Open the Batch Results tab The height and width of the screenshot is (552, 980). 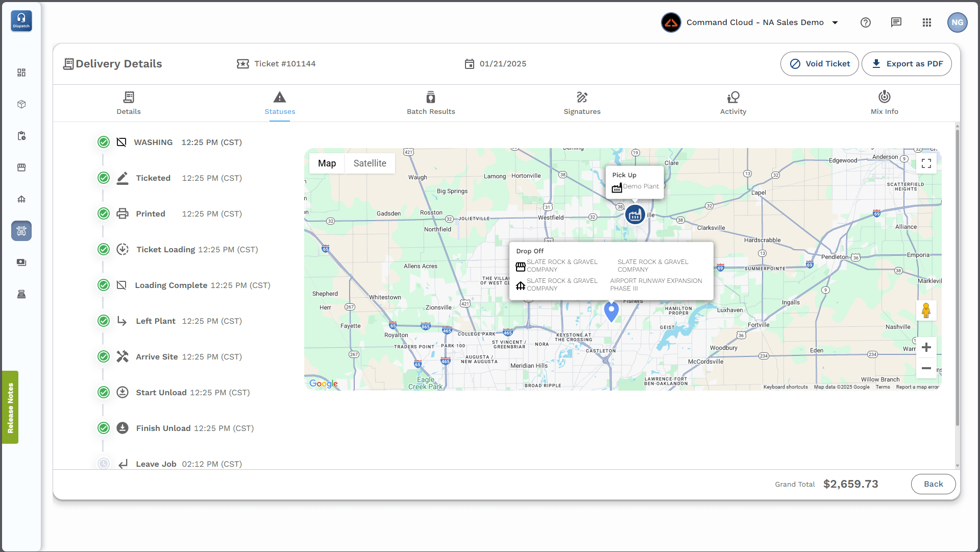pyautogui.click(x=431, y=103)
